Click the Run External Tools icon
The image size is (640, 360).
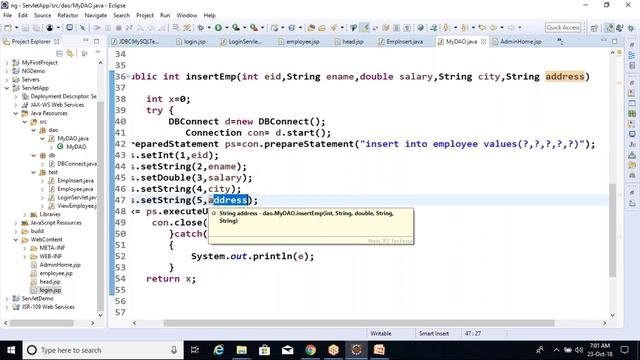(253, 28)
